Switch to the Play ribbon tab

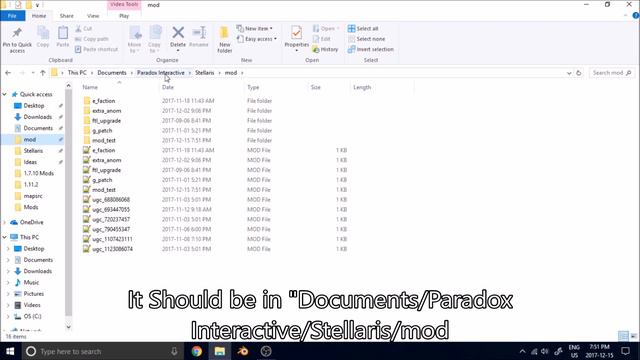124,16
